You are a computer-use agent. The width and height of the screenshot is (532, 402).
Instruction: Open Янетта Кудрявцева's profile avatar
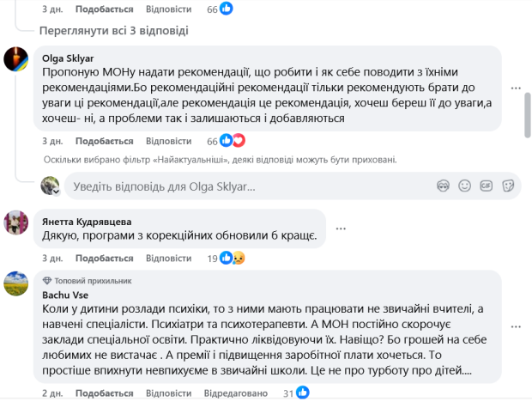pos(16,222)
